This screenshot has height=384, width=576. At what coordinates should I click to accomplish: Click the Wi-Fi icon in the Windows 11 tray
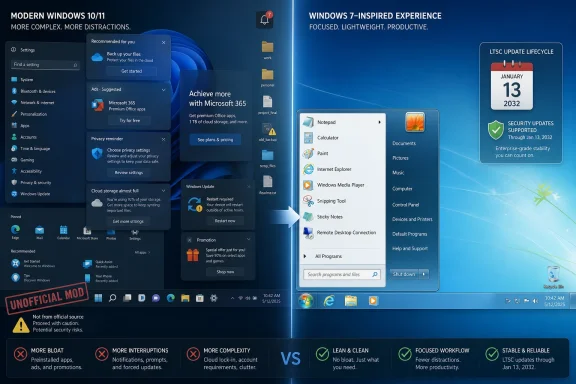pos(241,298)
